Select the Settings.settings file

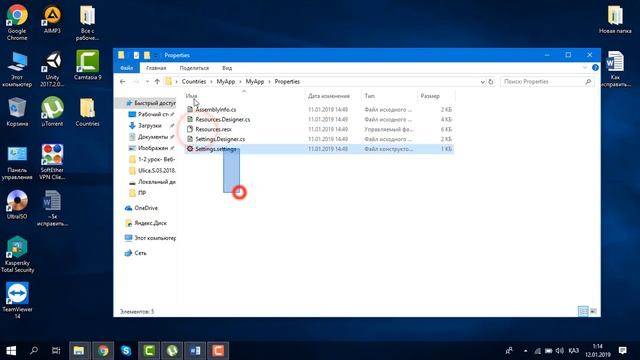216,149
